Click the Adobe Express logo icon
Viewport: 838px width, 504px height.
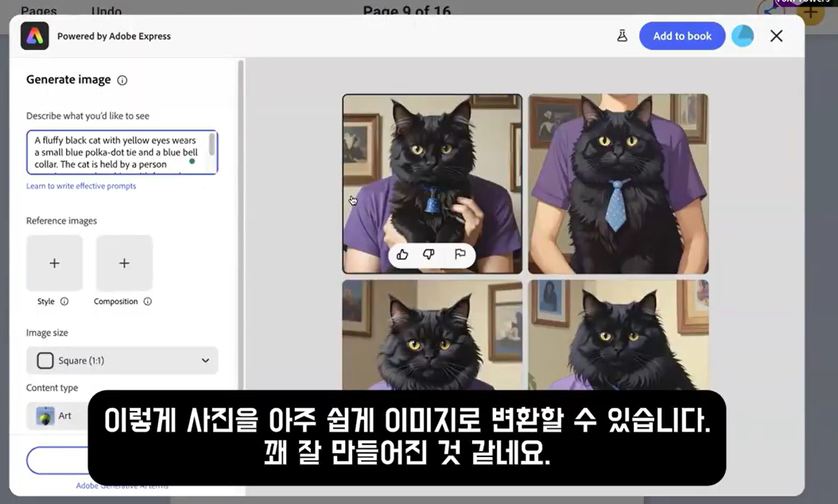(35, 36)
